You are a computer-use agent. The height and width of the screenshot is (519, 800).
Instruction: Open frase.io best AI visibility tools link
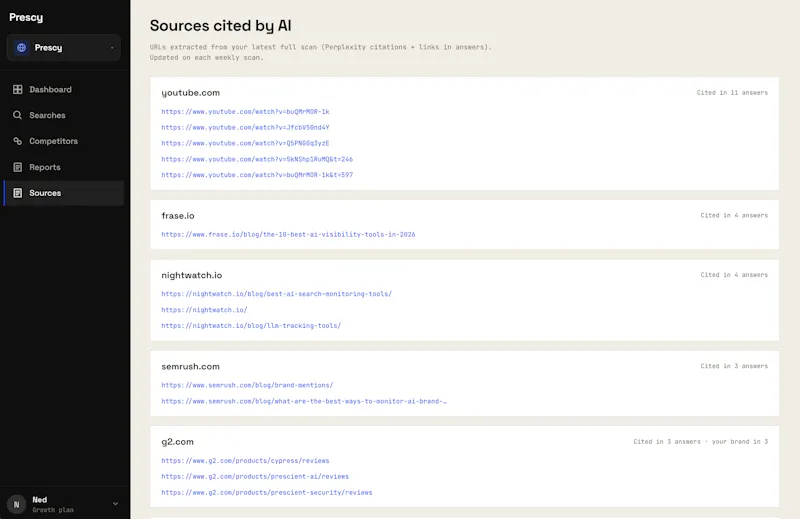(x=288, y=235)
